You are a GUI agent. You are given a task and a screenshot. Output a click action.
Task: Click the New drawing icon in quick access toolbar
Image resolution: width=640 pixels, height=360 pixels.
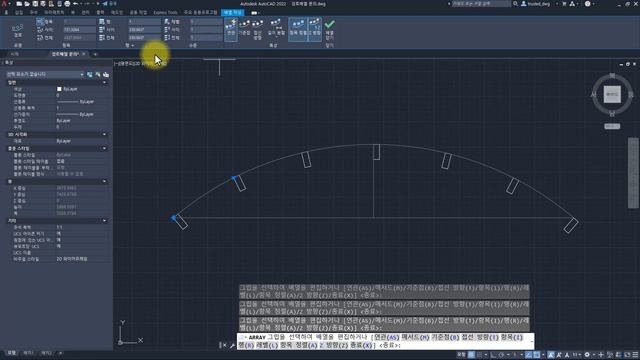19,4
